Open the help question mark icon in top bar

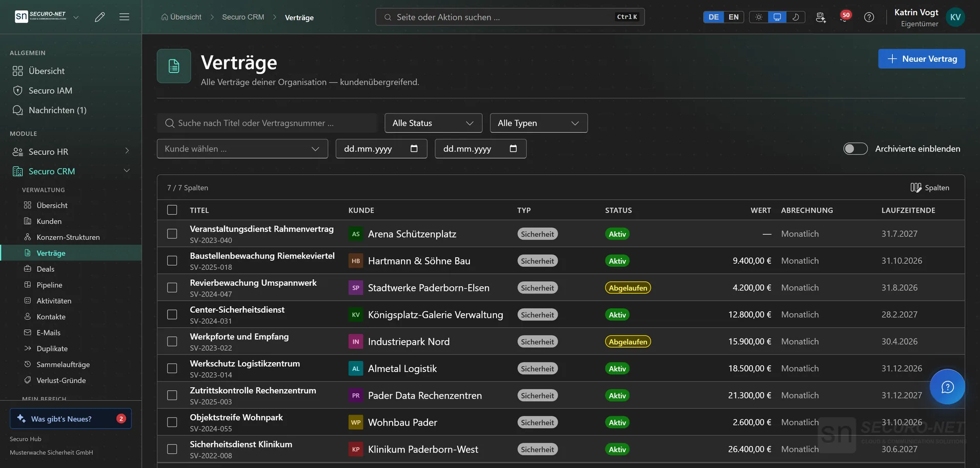[x=869, y=17]
